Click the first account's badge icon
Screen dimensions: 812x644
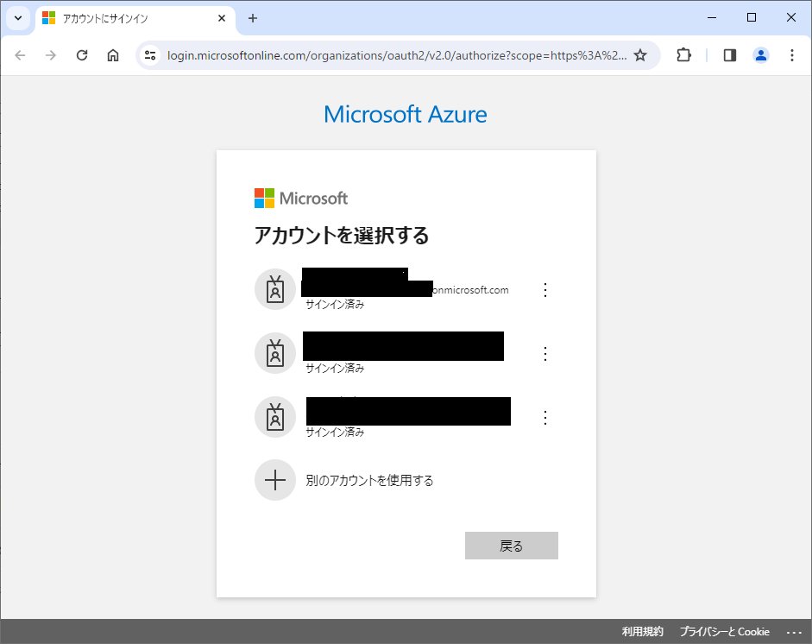point(275,289)
